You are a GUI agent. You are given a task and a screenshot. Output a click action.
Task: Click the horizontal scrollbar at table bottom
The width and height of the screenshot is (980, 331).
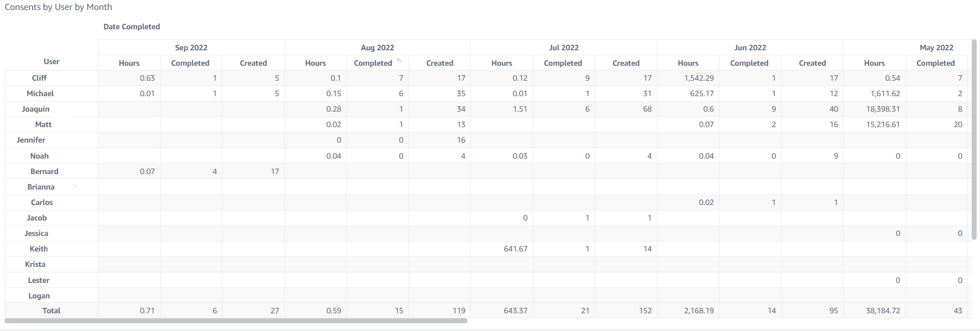point(236,321)
